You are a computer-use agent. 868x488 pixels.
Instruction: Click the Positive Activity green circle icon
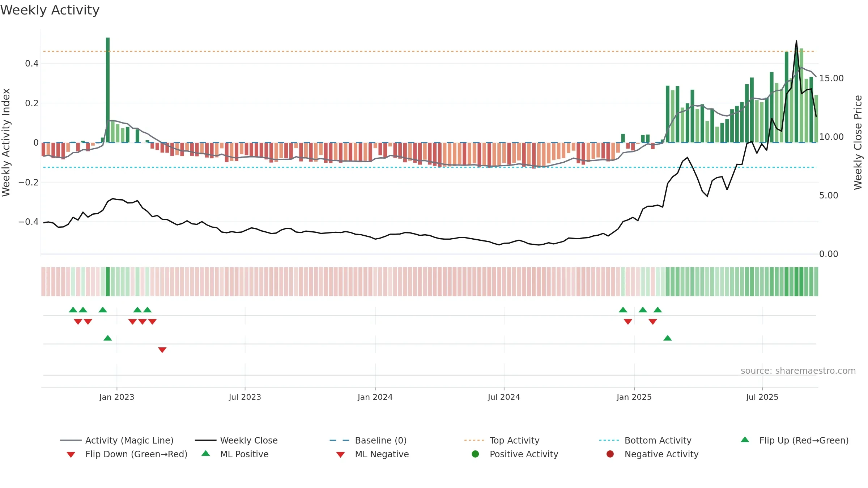click(x=475, y=454)
